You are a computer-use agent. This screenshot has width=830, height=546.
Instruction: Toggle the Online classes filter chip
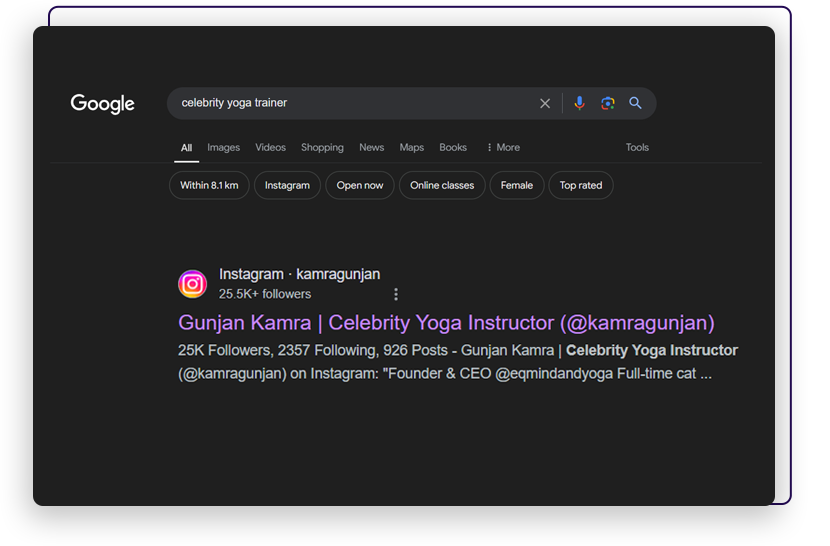point(442,185)
